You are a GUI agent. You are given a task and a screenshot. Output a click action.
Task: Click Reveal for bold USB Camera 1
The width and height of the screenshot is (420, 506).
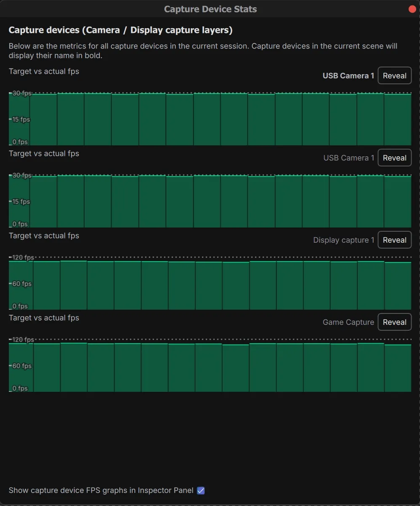pos(394,76)
